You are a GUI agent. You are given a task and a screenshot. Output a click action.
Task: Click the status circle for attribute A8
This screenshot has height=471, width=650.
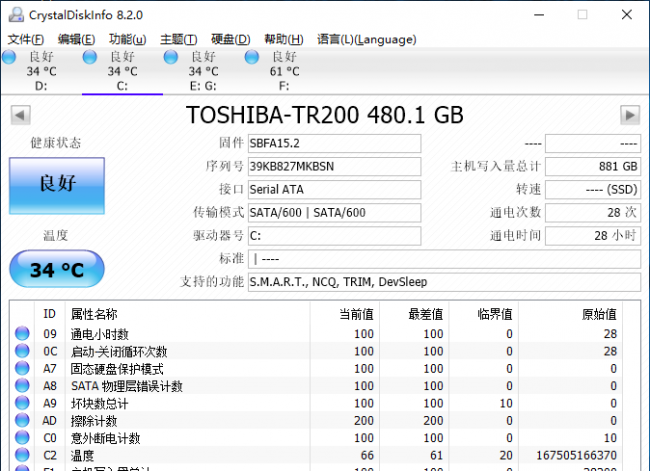pyautogui.click(x=22, y=386)
